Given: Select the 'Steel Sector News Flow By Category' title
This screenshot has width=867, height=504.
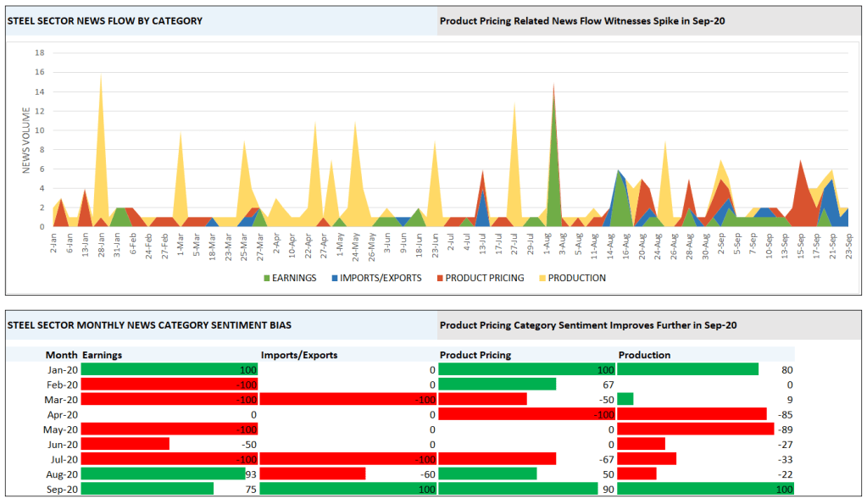Looking at the screenshot, I should 105,20.
